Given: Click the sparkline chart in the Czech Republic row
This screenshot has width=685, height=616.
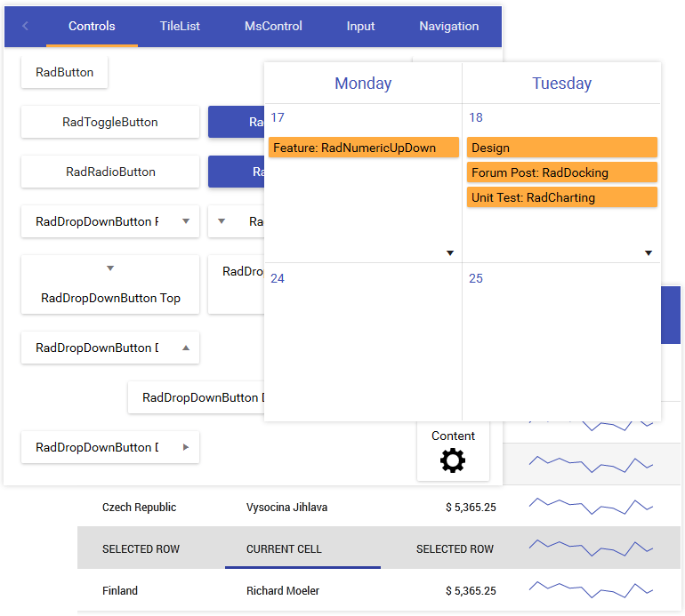Looking at the screenshot, I should 591,506.
